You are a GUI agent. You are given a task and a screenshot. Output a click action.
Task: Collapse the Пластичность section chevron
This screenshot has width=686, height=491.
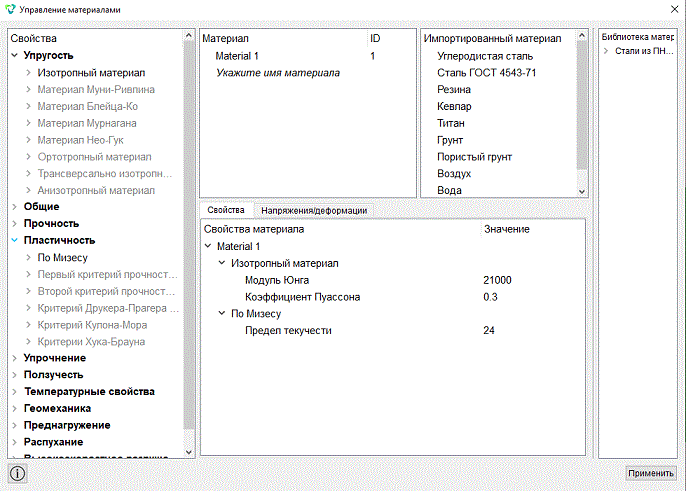[14, 240]
